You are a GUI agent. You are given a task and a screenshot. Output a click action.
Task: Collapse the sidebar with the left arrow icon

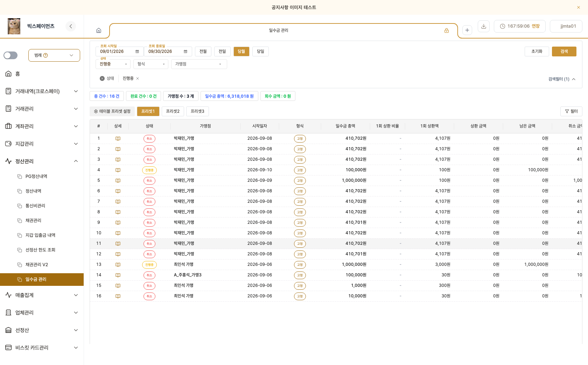click(x=71, y=26)
